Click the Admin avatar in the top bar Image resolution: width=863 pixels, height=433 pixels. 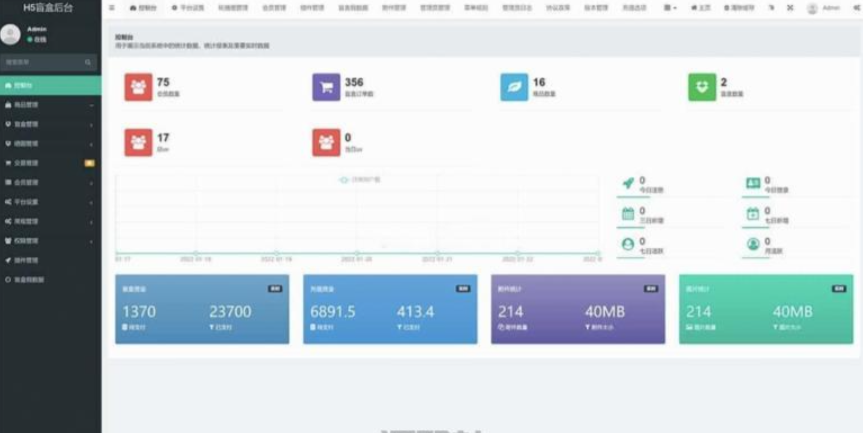[x=812, y=8]
